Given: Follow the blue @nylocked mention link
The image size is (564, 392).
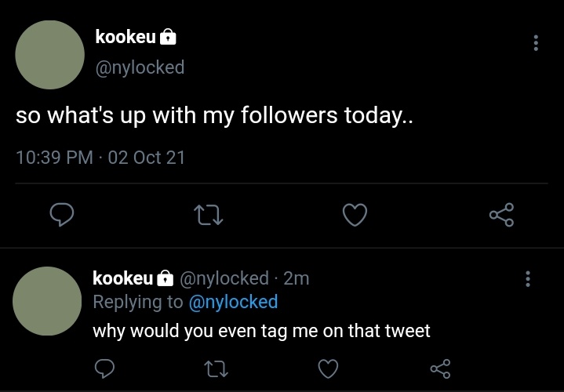Looking at the screenshot, I should [233, 301].
